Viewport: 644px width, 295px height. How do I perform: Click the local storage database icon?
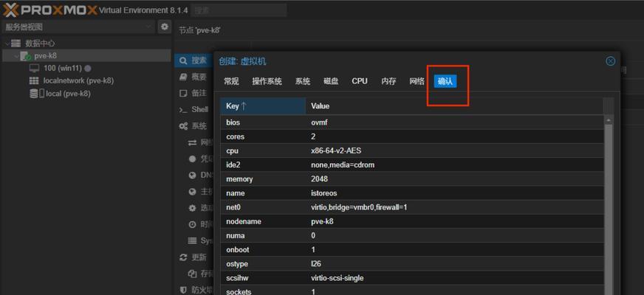click(34, 94)
